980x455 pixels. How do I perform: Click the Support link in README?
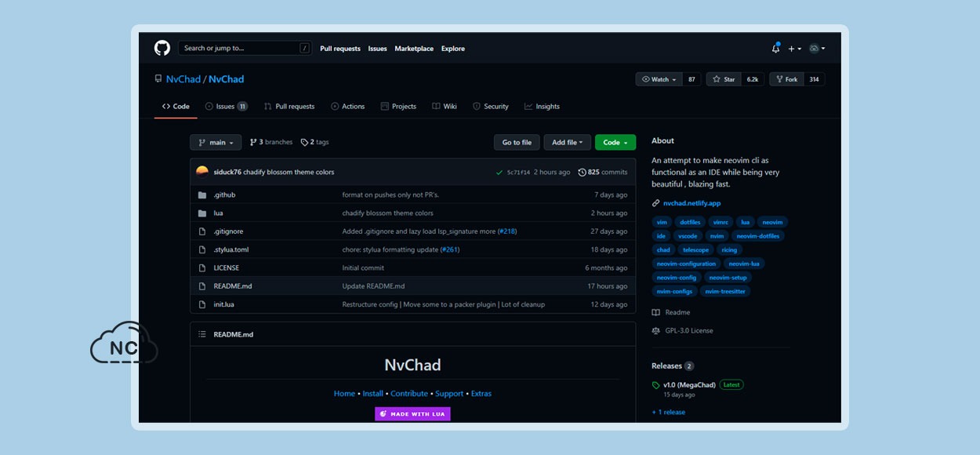coord(449,394)
